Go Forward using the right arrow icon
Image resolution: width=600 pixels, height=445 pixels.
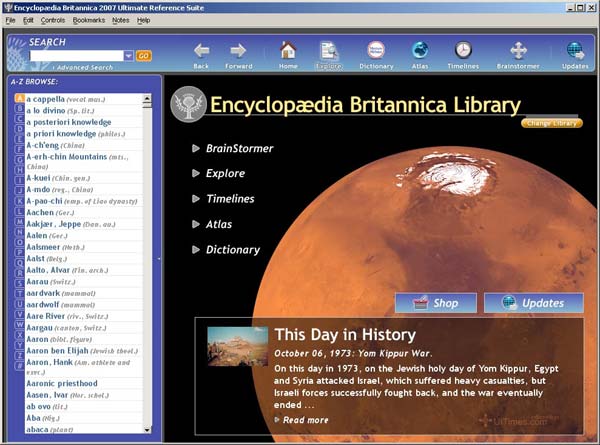[238, 51]
